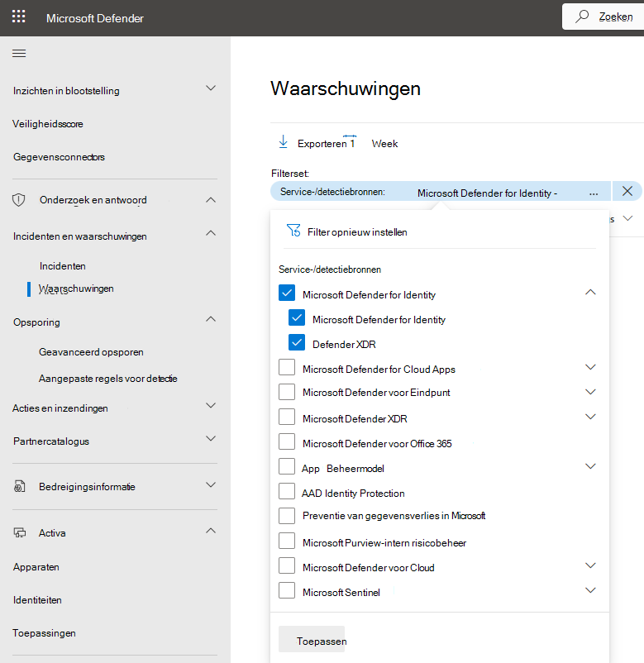The image size is (644, 663).
Task: Open the filter chip ellipsis options
Action: 594,193
